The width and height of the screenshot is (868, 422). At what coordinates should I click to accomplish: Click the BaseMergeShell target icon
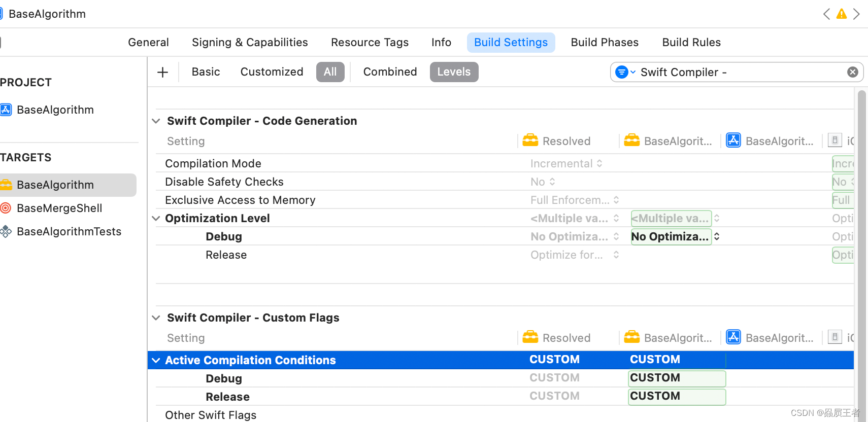coord(6,208)
